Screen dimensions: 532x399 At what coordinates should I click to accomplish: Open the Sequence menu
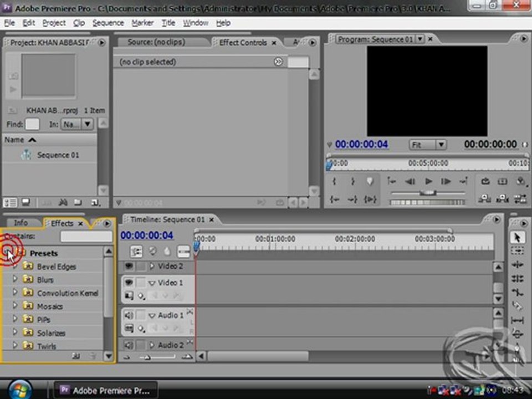coord(108,23)
